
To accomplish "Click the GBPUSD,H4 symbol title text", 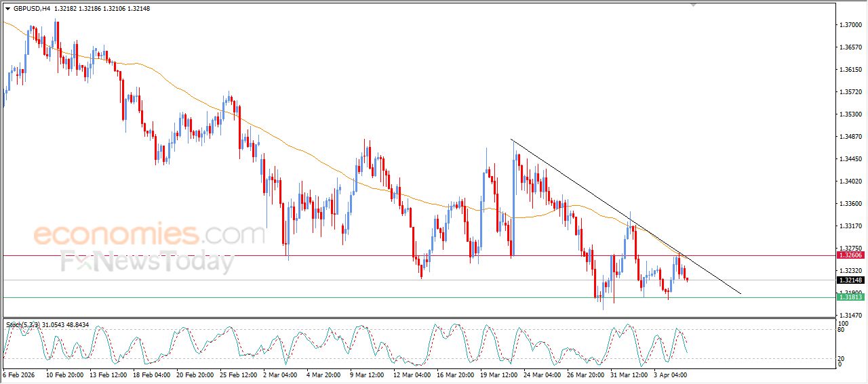I will [31, 9].
